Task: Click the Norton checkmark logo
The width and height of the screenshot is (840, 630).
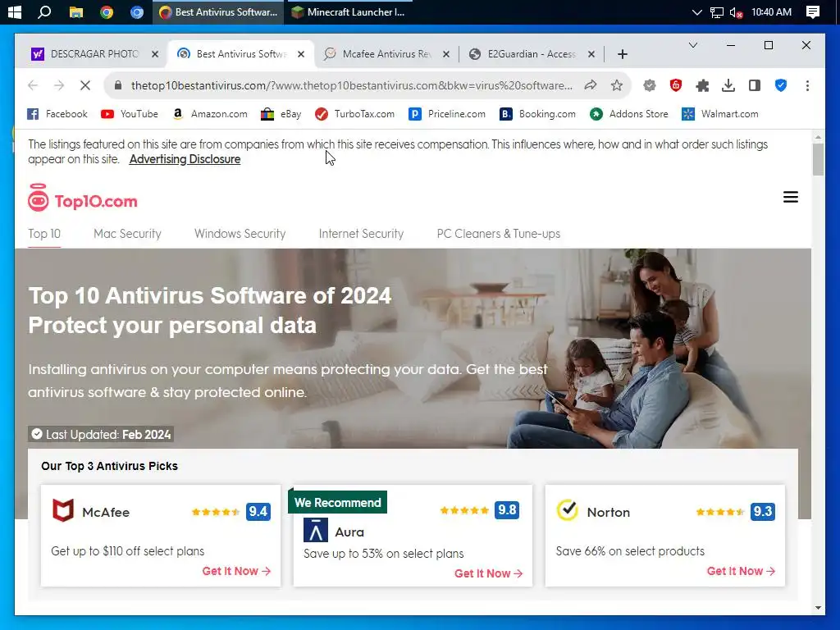Action: tap(568, 510)
